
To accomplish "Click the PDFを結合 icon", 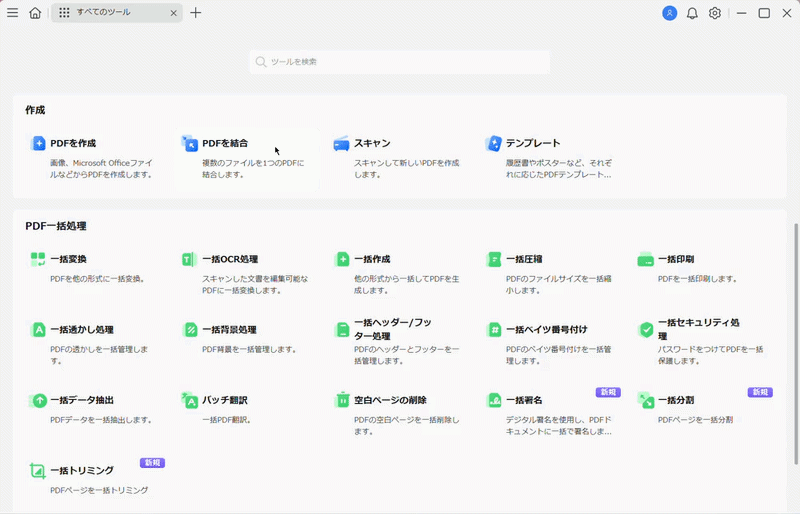I will [190, 143].
